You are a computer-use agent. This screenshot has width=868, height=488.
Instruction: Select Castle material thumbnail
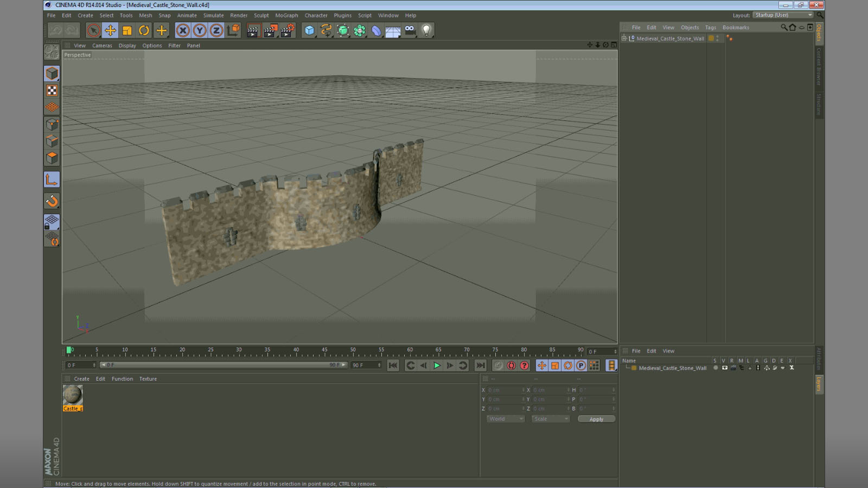[73, 398]
